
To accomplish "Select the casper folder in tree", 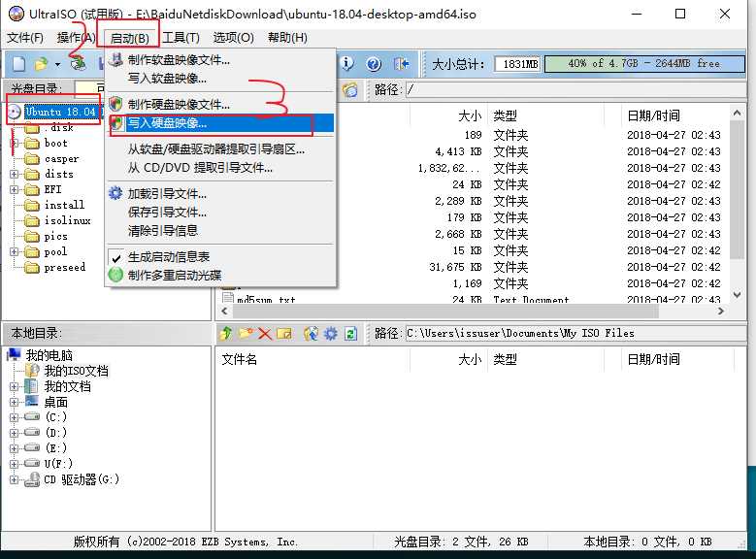I will tap(61, 159).
